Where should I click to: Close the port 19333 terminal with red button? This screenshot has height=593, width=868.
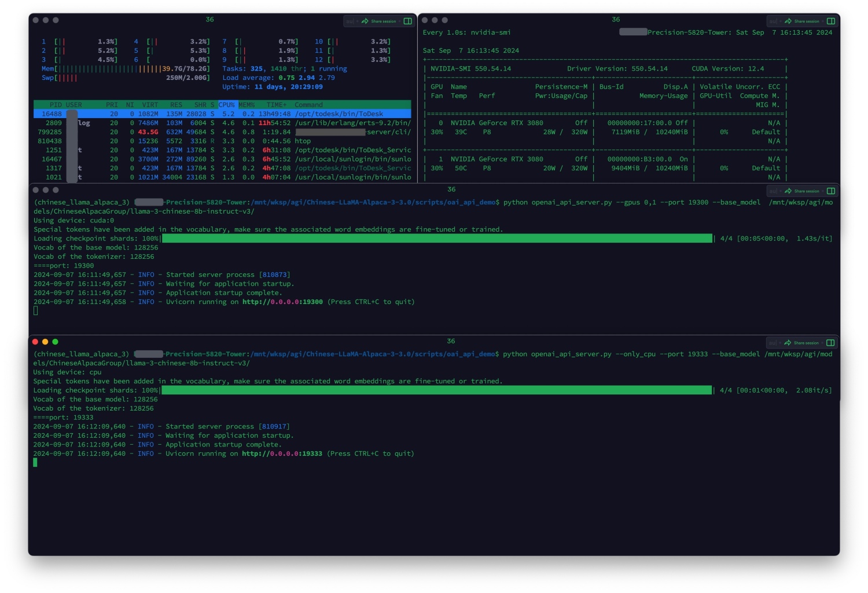click(x=35, y=342)
